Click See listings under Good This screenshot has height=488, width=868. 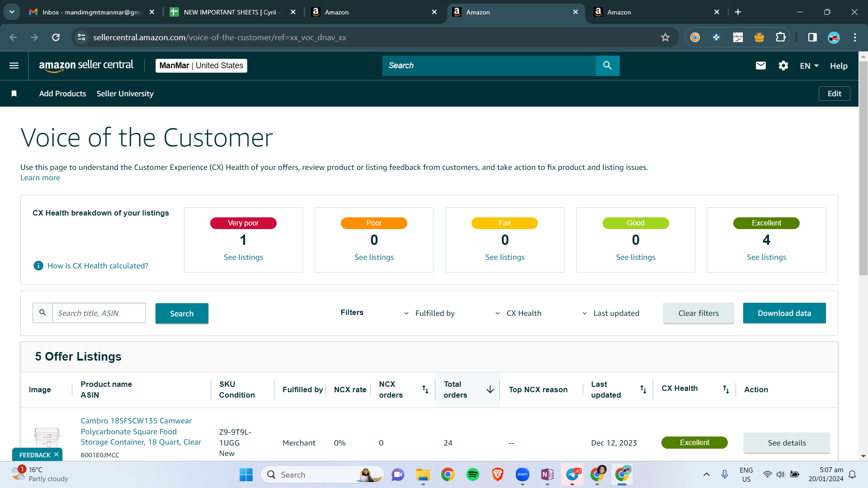(x=636, y=257)
